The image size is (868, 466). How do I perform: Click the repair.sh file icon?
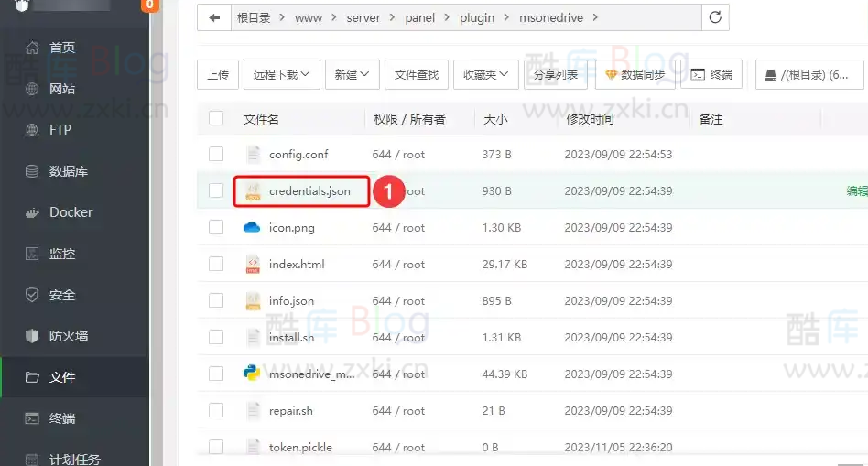(253, 411)
